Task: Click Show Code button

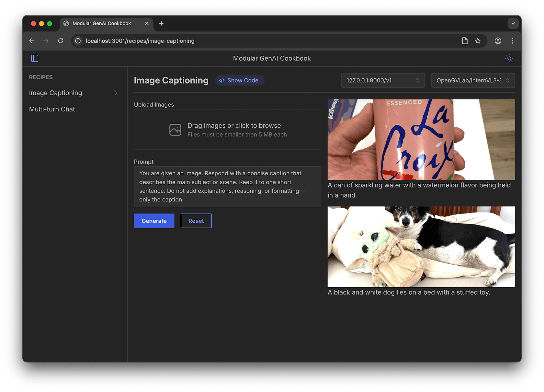Action: (x=239, y=80)
